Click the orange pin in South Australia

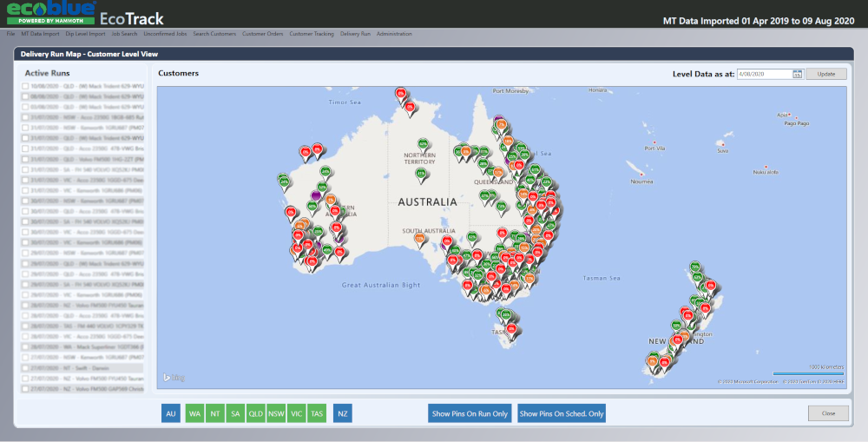pos(420,238)
